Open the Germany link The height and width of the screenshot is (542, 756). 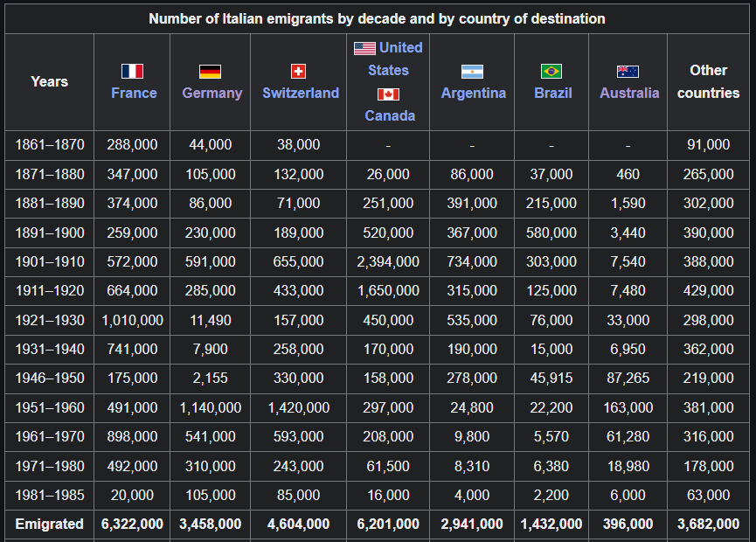pos(212,93)
